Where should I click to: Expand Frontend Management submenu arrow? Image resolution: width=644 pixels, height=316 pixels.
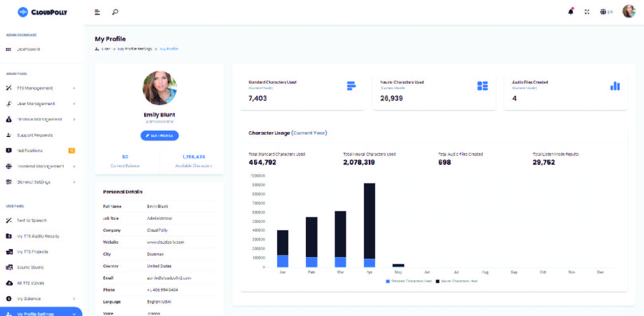pyautogui.click(x=74, y=166)
